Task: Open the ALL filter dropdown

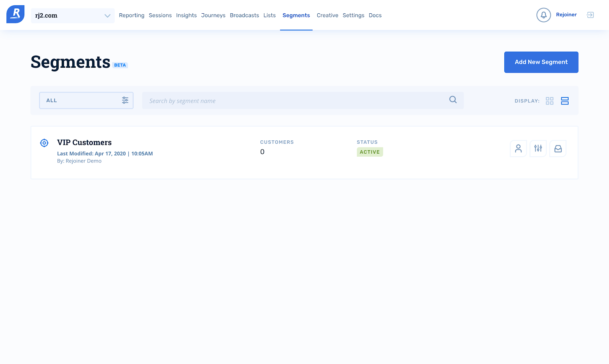Action: [x=86, y=100]
